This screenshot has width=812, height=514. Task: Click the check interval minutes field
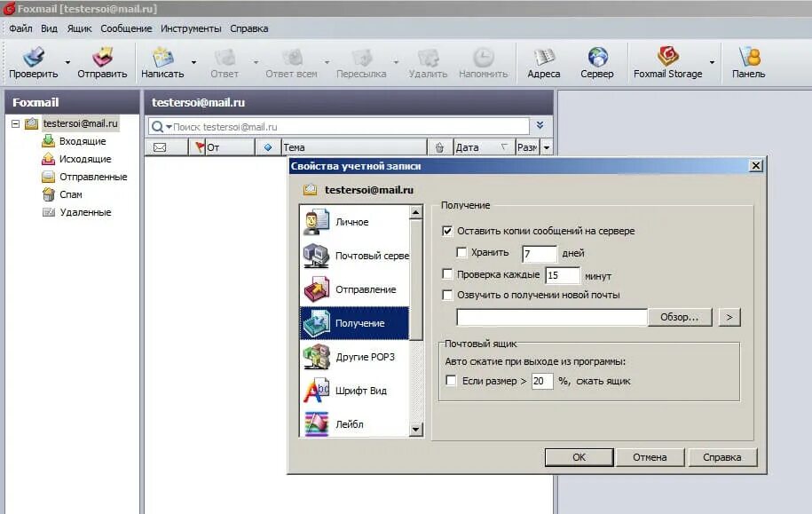tap(563, 275)
